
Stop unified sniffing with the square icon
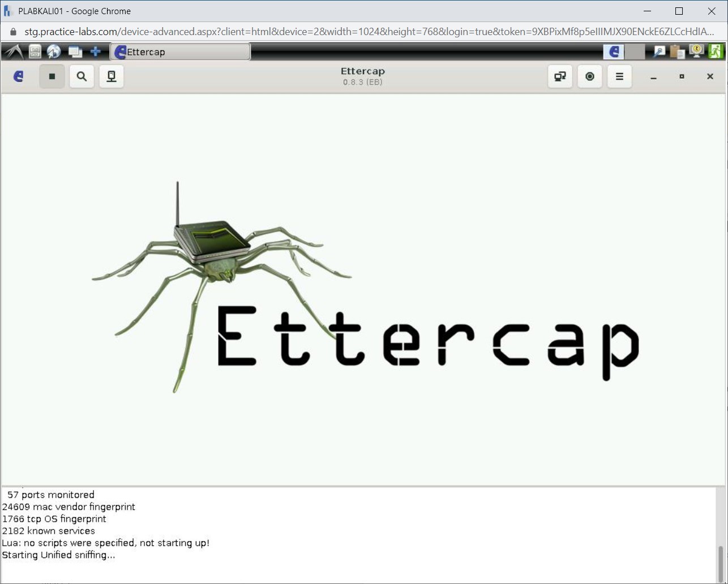point(52,76)
